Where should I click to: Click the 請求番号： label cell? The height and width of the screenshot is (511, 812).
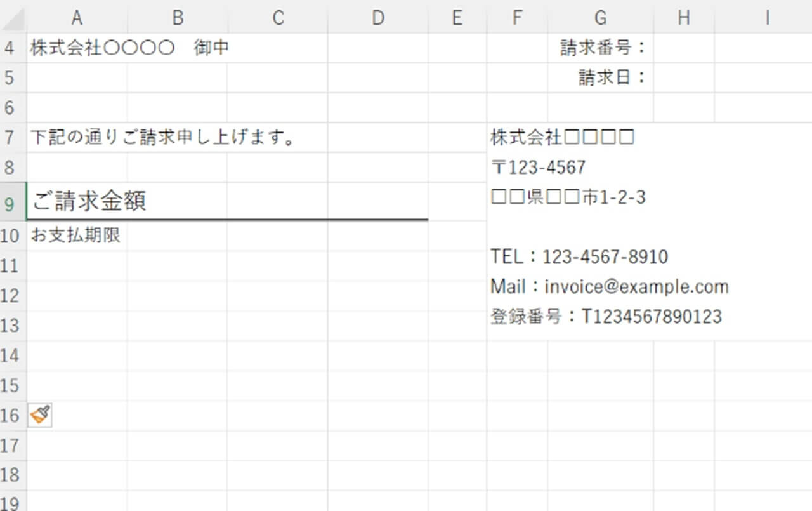tap(600, 48)
